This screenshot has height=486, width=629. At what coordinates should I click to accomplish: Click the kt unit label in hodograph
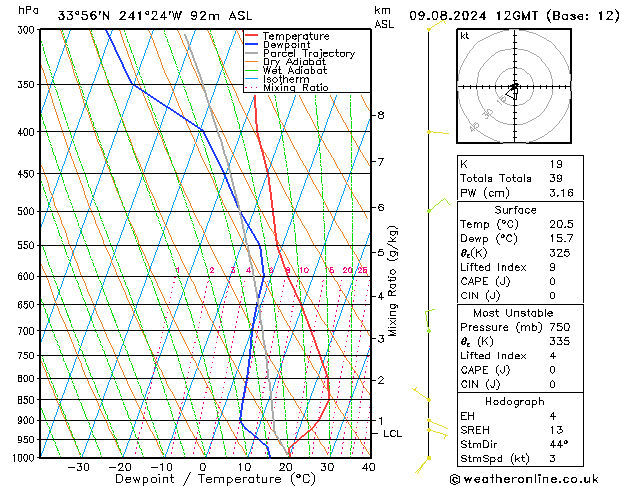(x=464, y=36)
